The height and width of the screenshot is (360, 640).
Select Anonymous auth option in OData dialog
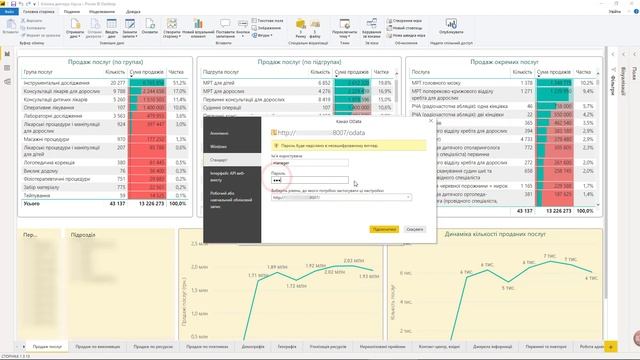coord(232,133)
